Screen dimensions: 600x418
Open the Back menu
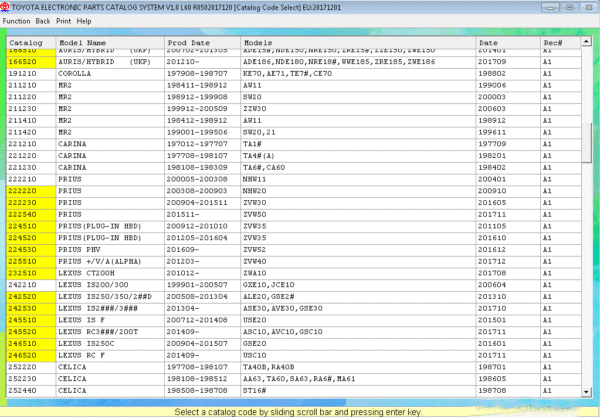pyautogui.click(x=43, y=20)
